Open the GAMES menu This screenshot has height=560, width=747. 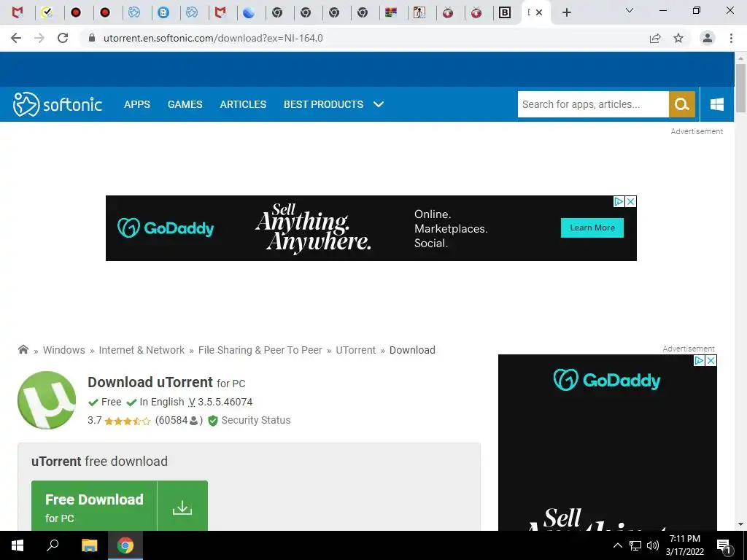click(x=185, y=104)
